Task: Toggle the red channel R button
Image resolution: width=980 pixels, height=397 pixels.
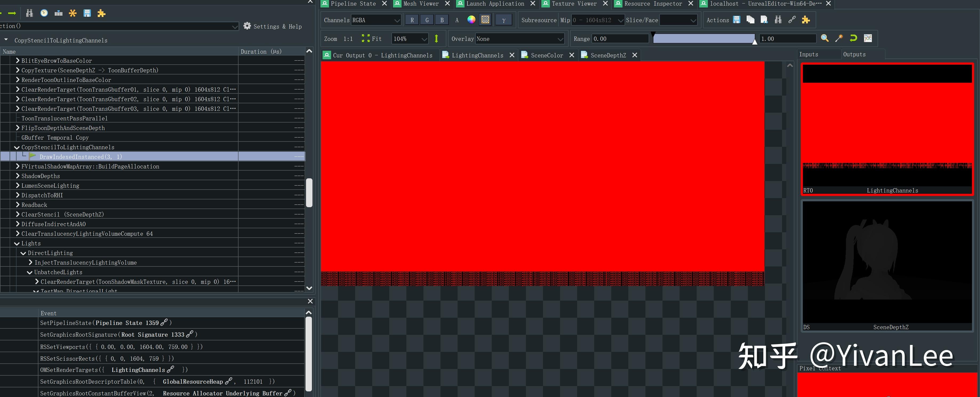Action: (x=412, y=20)
